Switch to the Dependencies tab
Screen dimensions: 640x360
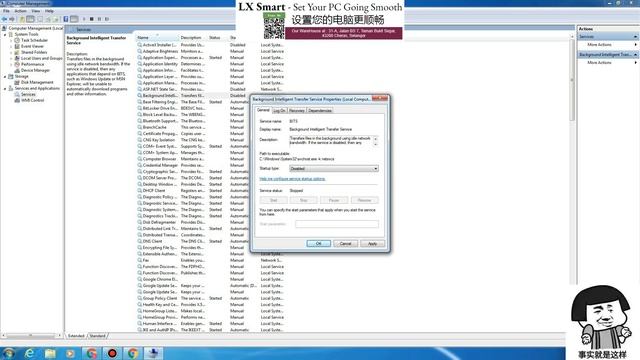click(320, 111)
